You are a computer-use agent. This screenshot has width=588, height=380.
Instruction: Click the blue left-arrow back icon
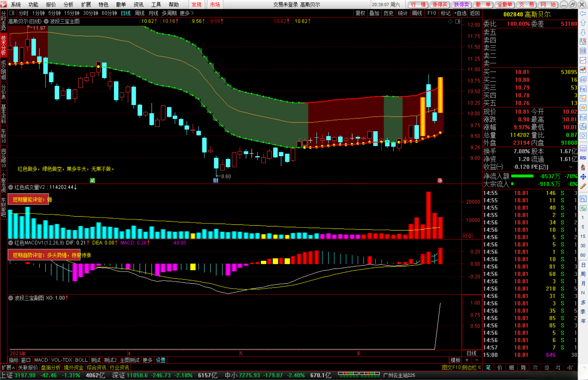(x=583, y=13)
